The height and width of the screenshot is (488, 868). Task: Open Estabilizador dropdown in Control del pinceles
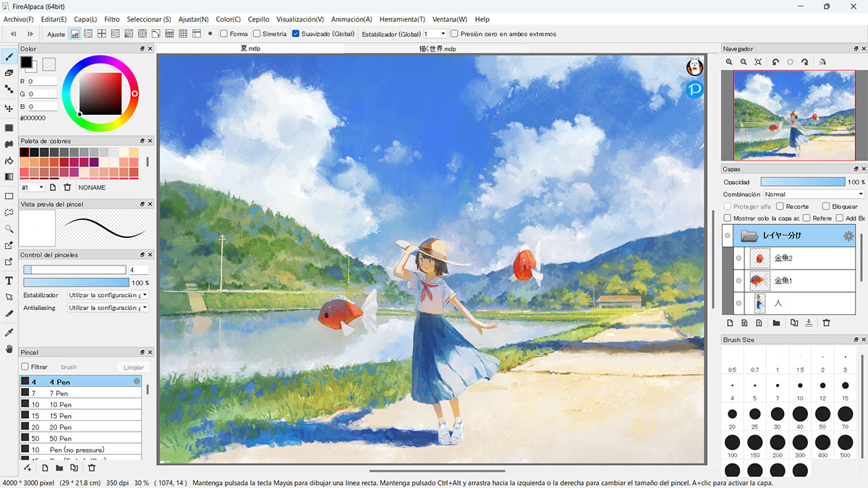[108, 295]
